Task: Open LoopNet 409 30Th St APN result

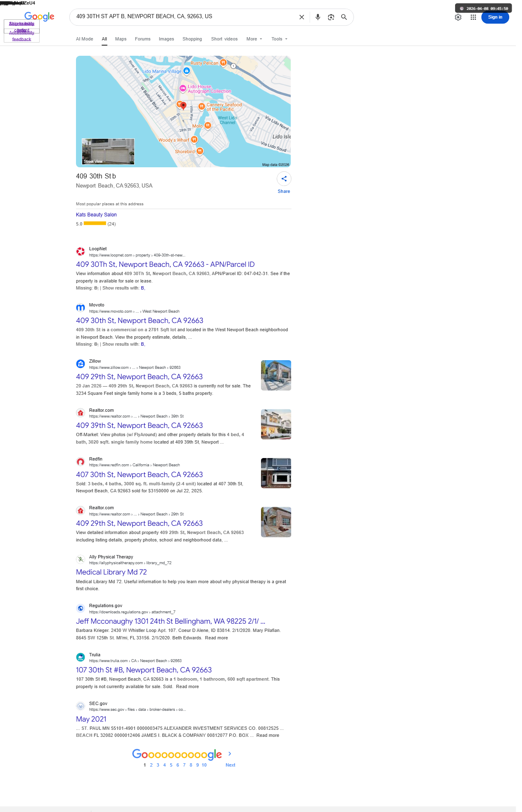Action: coord(165,264)
